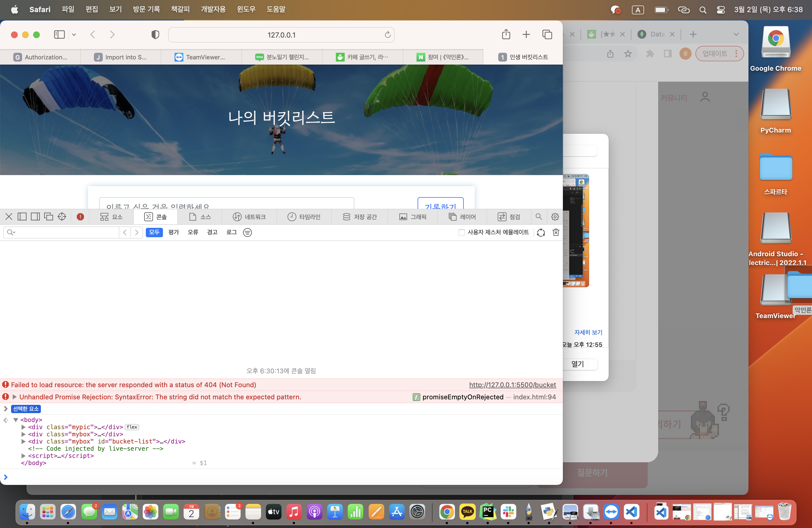Toggle Safari sidebar icon

pos(59,35)
